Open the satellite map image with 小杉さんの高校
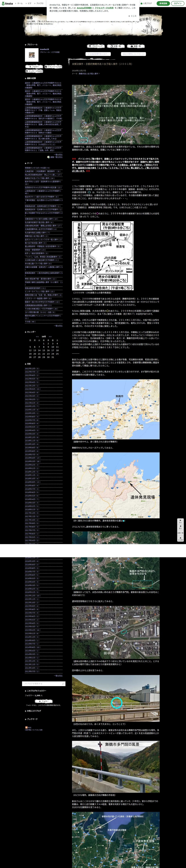This screenshot has height=868, width=186. (x=116, y=115)
